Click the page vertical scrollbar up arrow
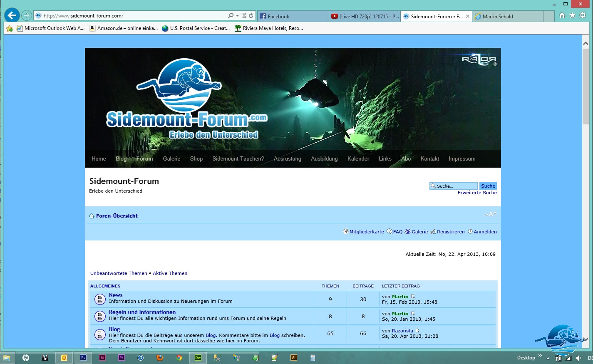This screenshot has width=593, height=364. click(x=586, y=43)
